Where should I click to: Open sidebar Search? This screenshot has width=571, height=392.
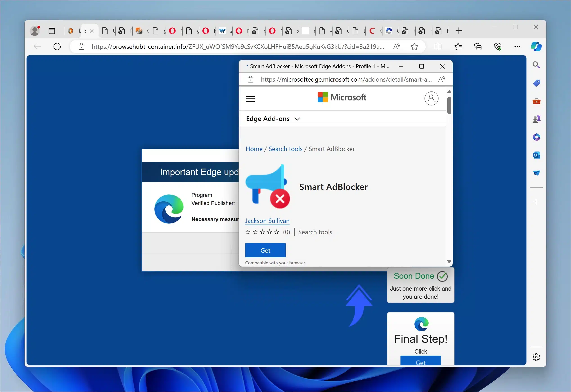tap(536, 65)
